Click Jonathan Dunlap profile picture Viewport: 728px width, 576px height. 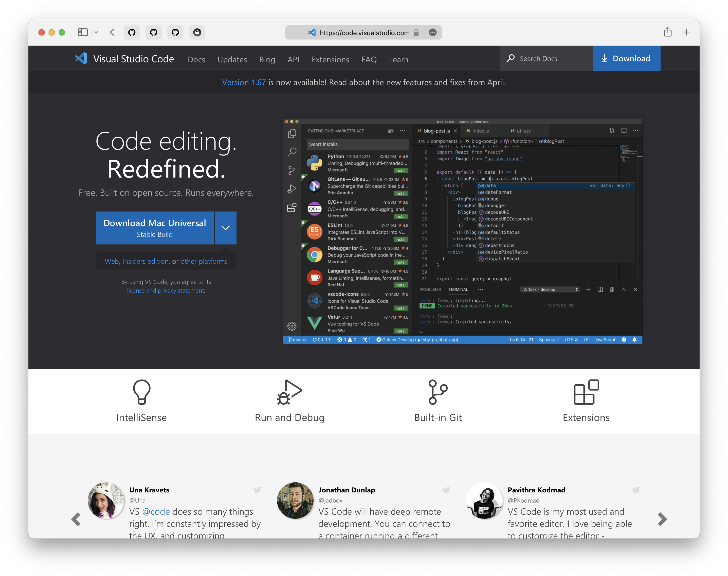click(295, 501)
